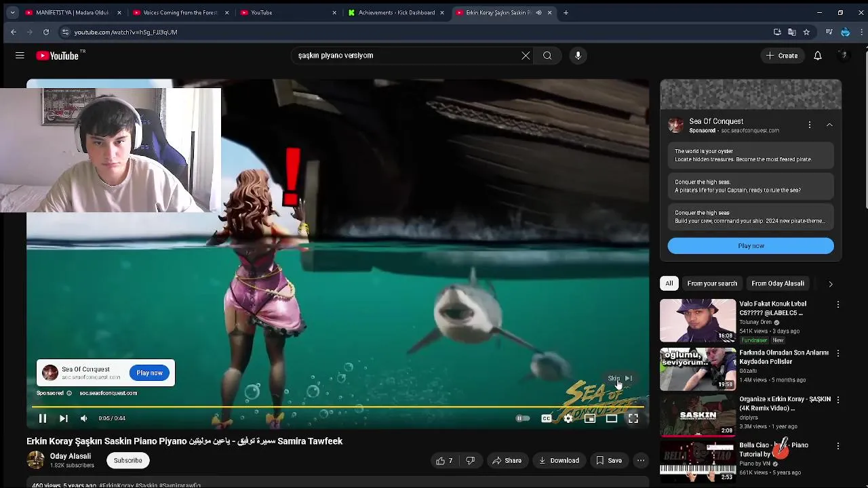Image resolution: width=868 pixels, height=488 pixels.
Task: Open Organize x Erkin Koray remix thumbnail
Action: point(698,415)
